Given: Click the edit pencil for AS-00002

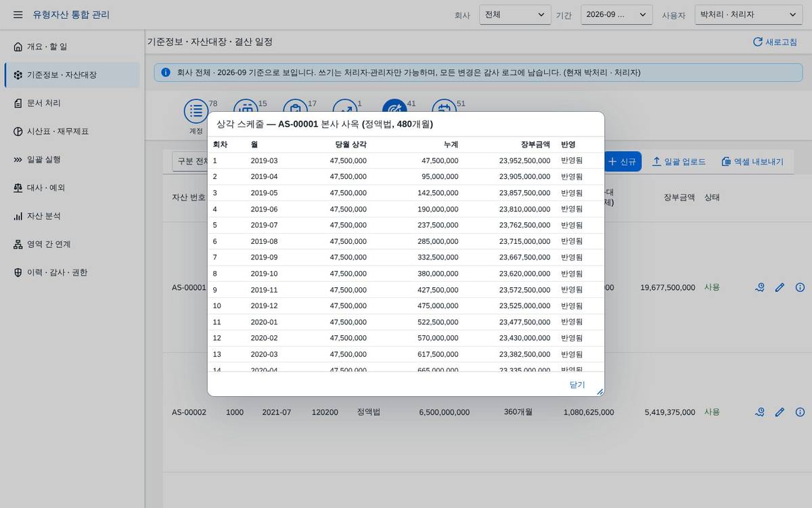Looking at the screenshot, I should (x=780, y=412).
